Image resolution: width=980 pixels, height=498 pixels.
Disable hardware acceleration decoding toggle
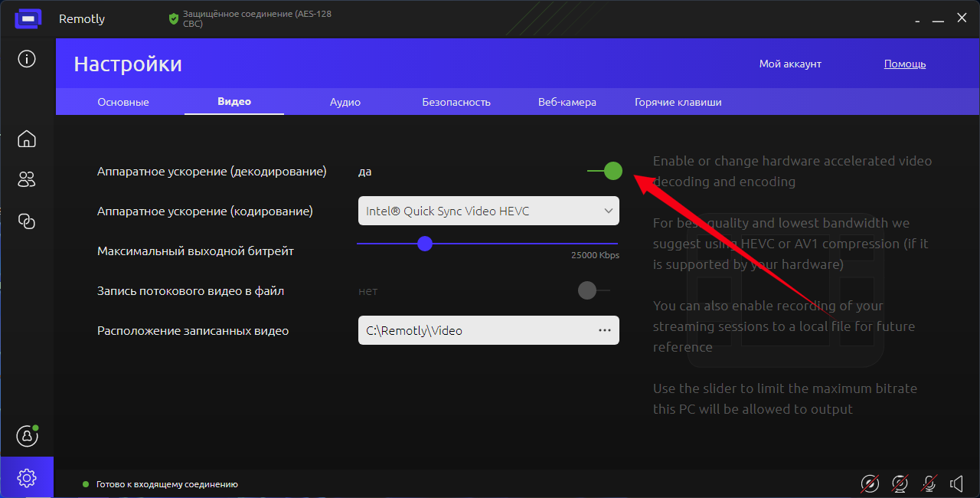pos(605,171)
